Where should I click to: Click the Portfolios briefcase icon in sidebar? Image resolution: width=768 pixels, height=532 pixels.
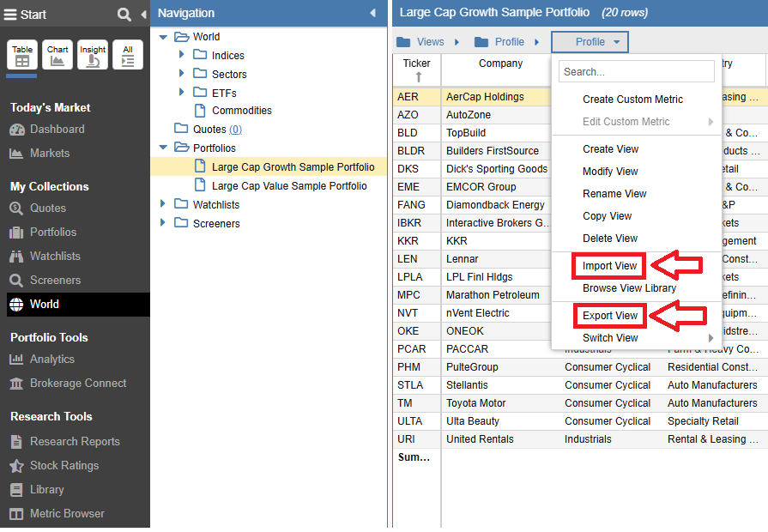point(16,233)
